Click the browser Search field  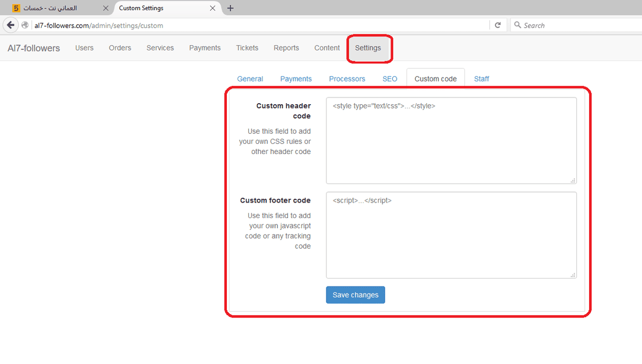(x=576, y=25)
